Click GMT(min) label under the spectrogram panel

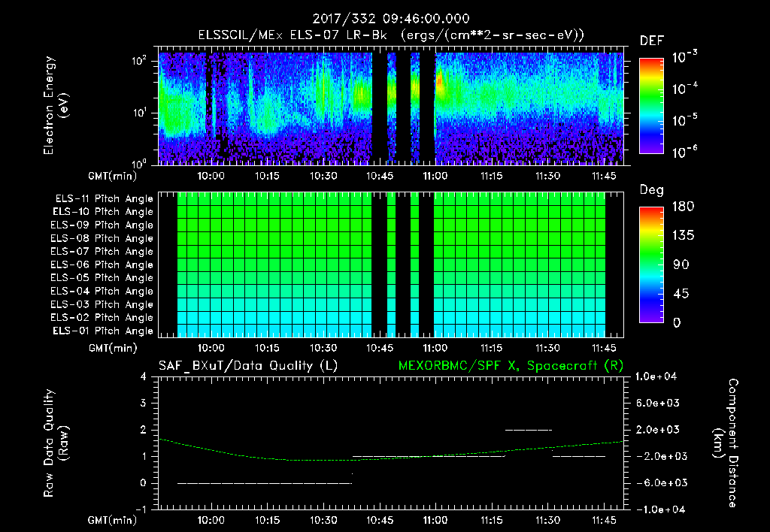click(113, 176)
